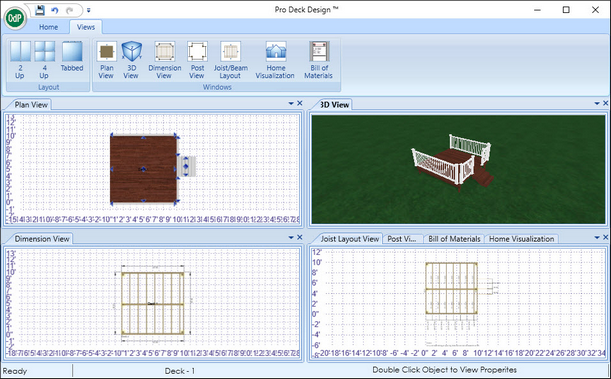Open the Plan View pane dropdown arrow
The image size is (611, 379).
point(291,103)
